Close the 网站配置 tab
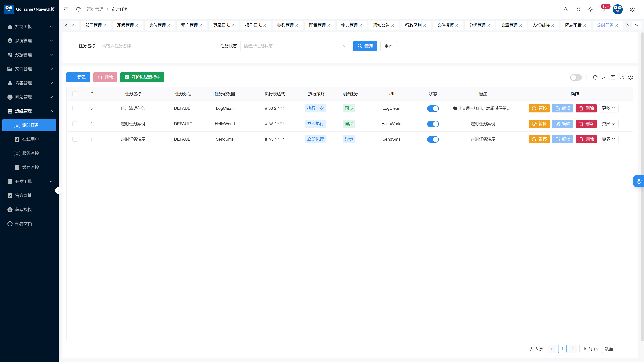 [x=585, y=25]
